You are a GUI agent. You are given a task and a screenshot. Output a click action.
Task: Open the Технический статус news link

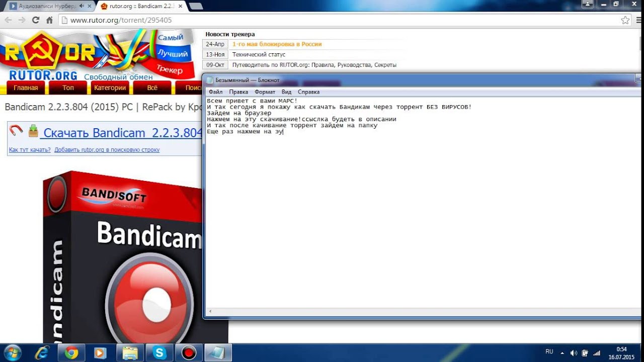[x=259, y=54]
